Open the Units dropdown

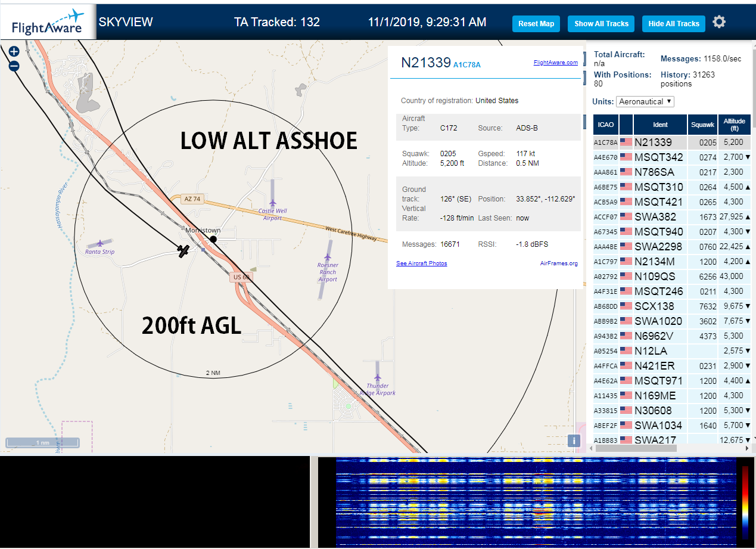coord(645,101)
